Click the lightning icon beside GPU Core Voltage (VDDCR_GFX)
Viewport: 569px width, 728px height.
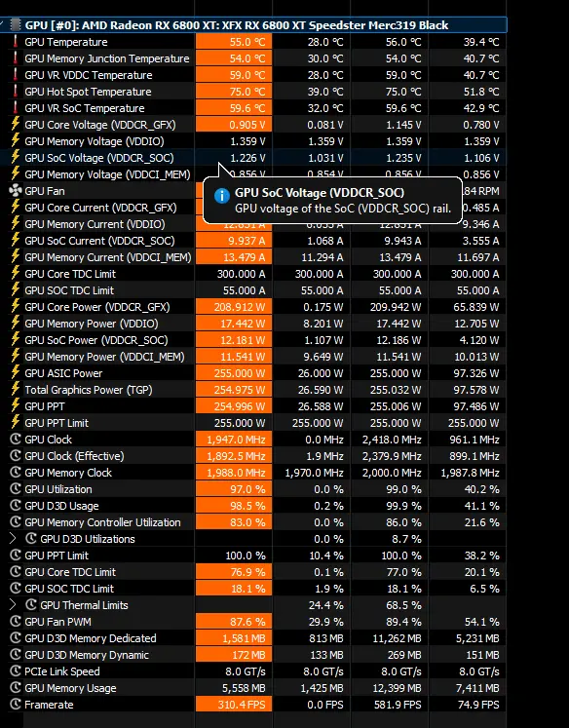pos(16,125)
